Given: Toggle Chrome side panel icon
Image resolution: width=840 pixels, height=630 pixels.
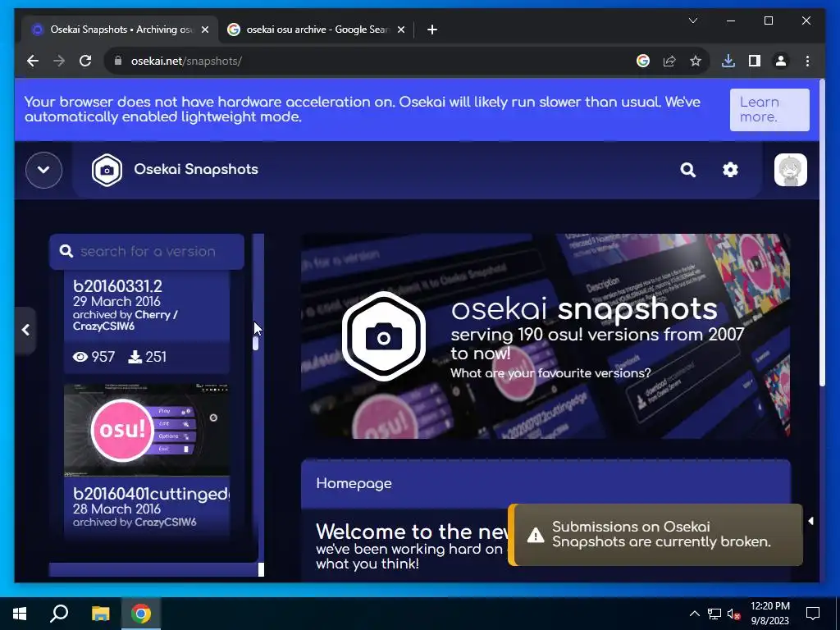Looking at the screenshot, I should 755,61.
